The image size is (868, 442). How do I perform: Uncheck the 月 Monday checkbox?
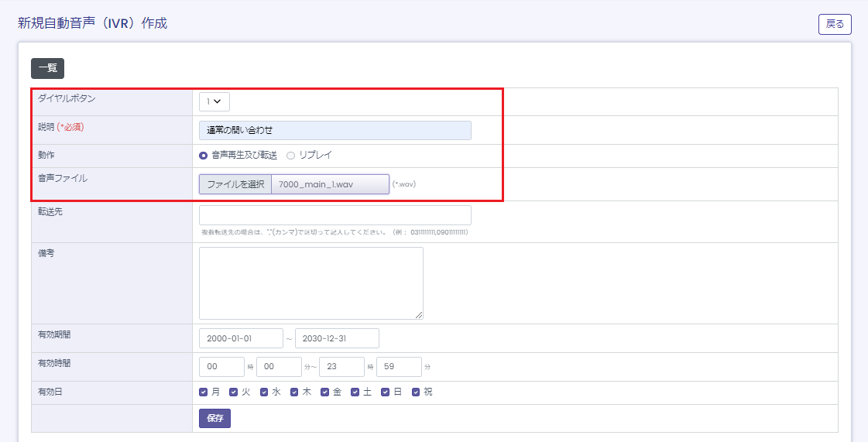[204, 392]
